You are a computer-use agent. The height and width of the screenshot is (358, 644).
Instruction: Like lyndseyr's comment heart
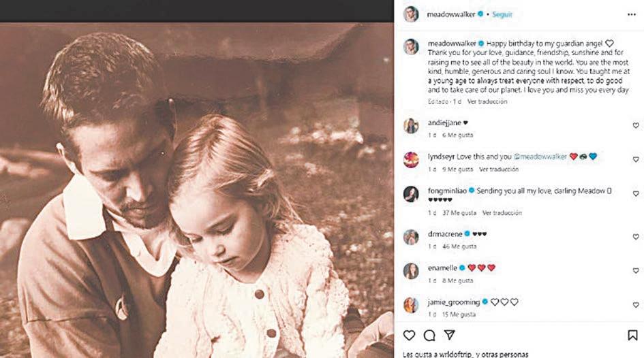coord(635,159)
